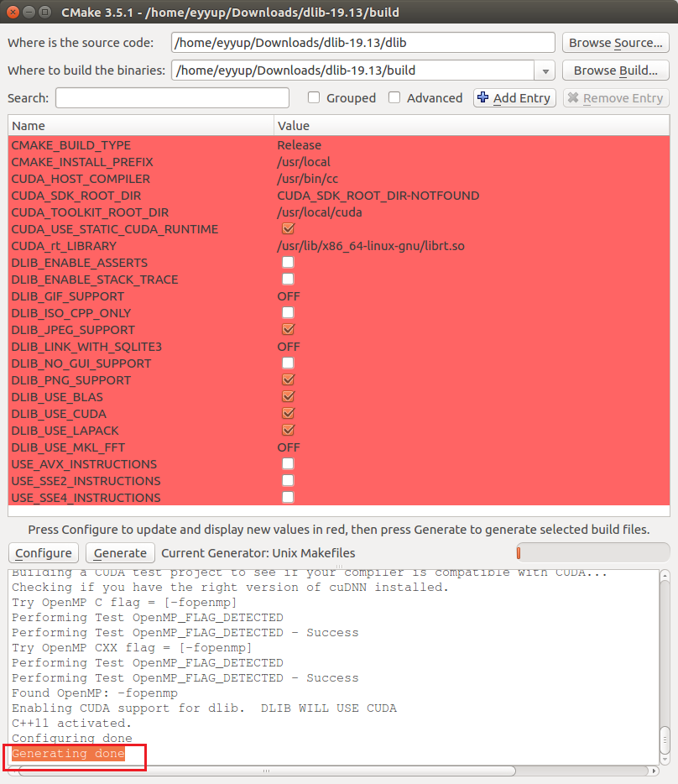
Task: Select CUDA_TOOLKIT_ROOT_DIR entry name
Action: coord(90,212)
